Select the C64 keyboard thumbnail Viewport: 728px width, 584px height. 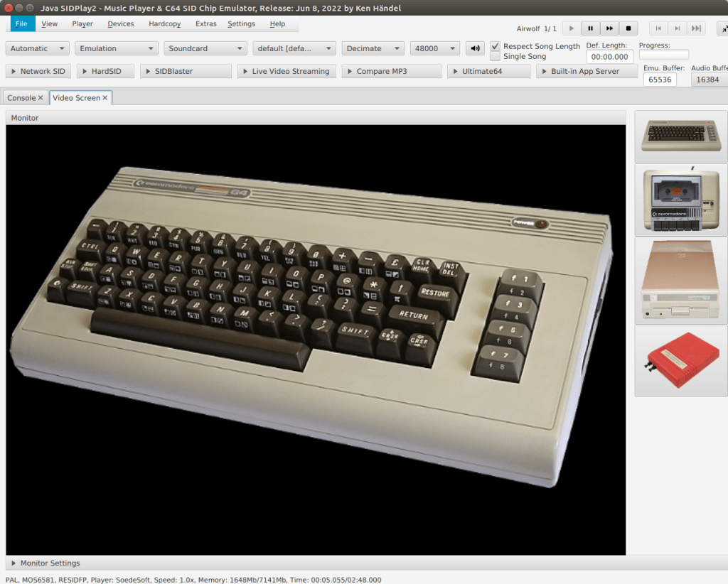681,136
